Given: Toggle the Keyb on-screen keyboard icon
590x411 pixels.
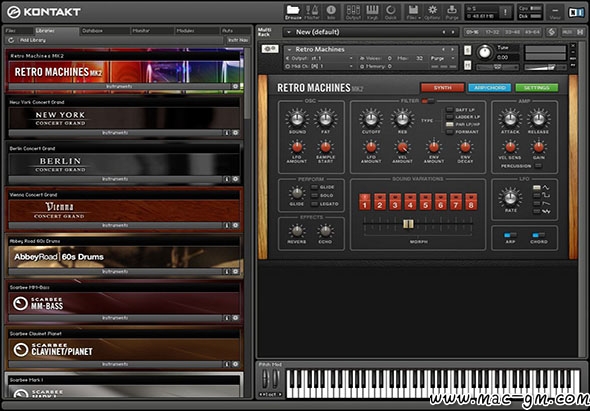Looking at the screenshot, I should point(372,12).
